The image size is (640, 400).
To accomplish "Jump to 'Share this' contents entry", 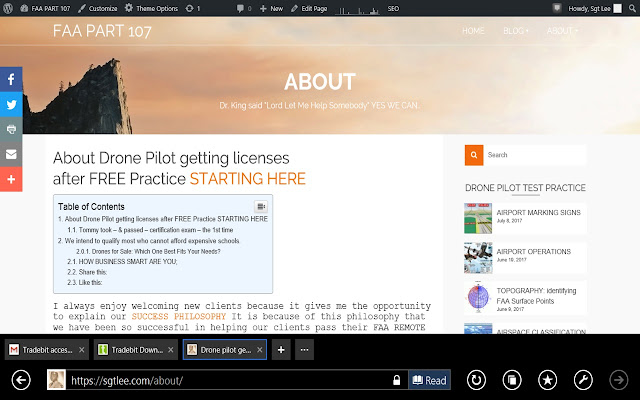I will pos(87,272).
